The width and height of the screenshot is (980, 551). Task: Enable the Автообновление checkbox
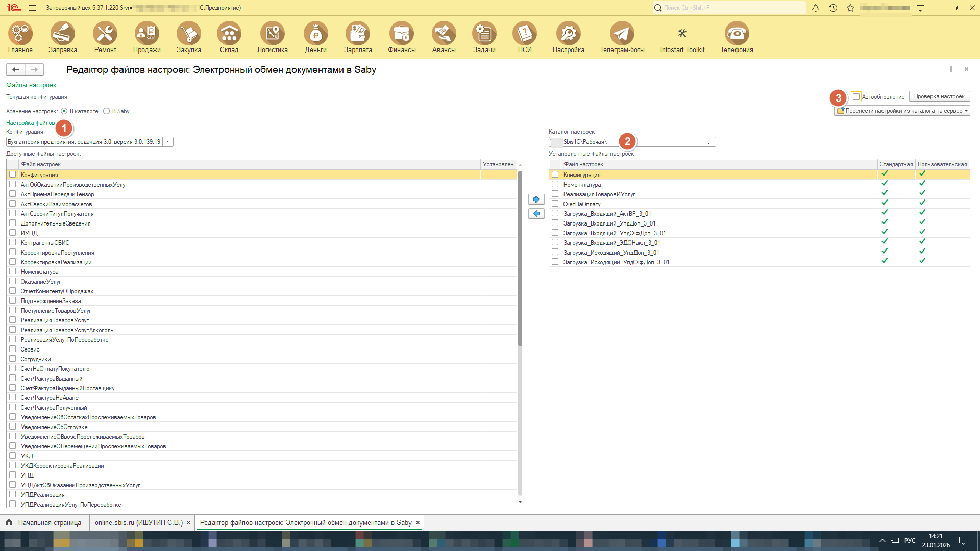point(856,96)
